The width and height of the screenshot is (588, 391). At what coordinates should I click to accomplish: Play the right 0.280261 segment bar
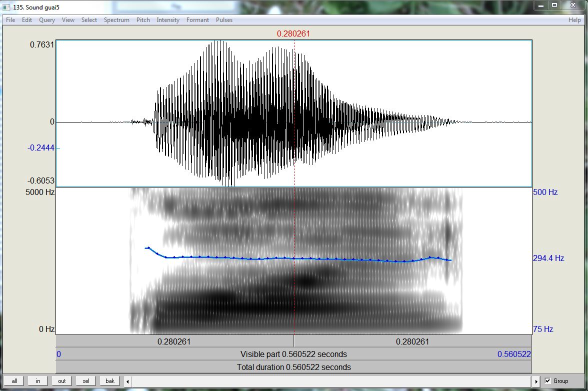pos(412,341)
